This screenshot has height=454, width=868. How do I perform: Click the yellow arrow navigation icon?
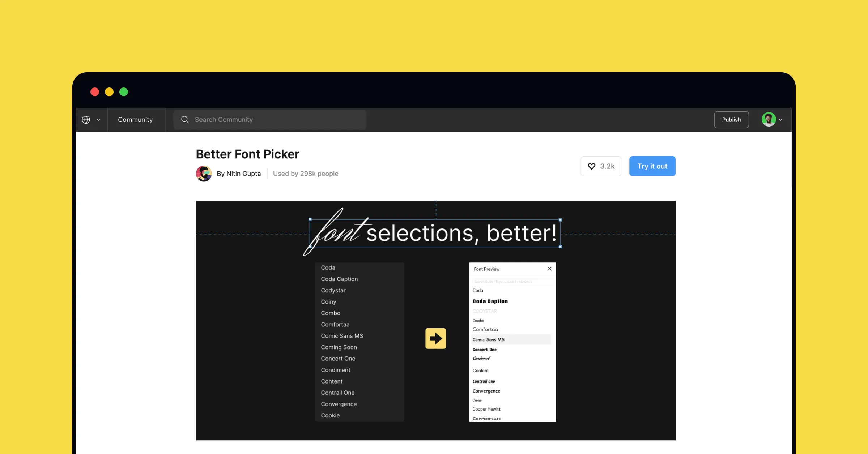point(435,338)
